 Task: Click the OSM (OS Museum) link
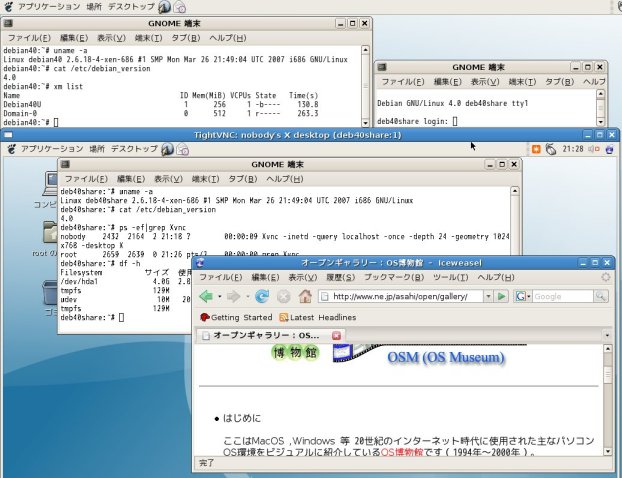445,357
